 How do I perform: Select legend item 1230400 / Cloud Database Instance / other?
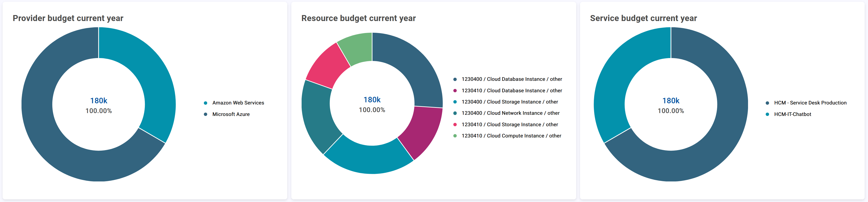tap(507, 79)
